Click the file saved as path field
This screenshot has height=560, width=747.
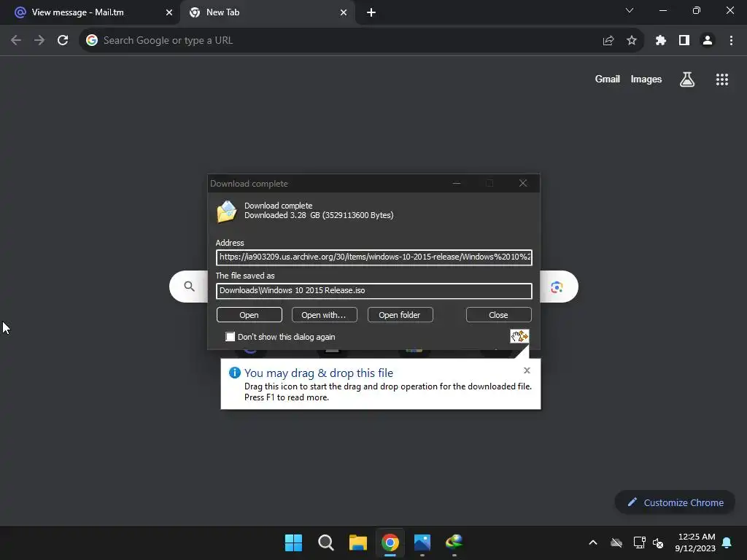(374, 290)
